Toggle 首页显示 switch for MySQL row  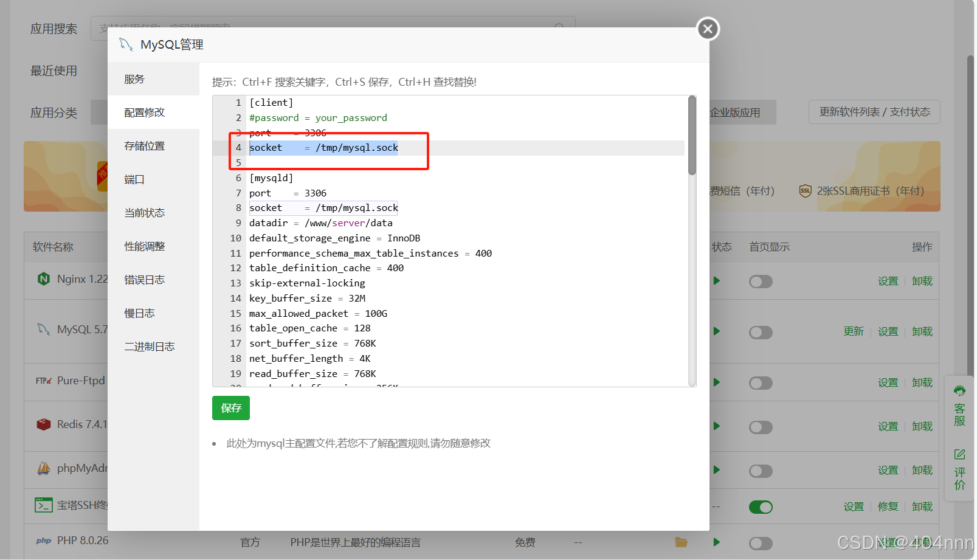tap(761, 333)
